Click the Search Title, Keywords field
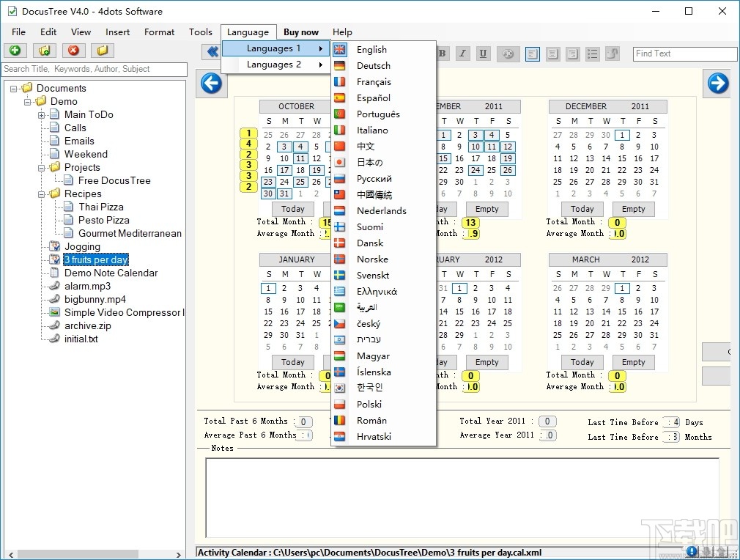740x560 pixels. (x=95, y=69)
